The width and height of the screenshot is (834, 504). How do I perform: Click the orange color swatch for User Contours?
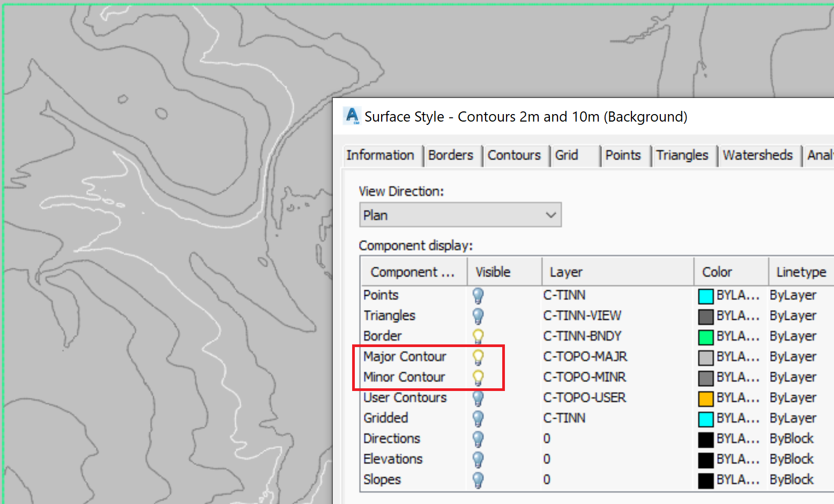tap(705, 397)
